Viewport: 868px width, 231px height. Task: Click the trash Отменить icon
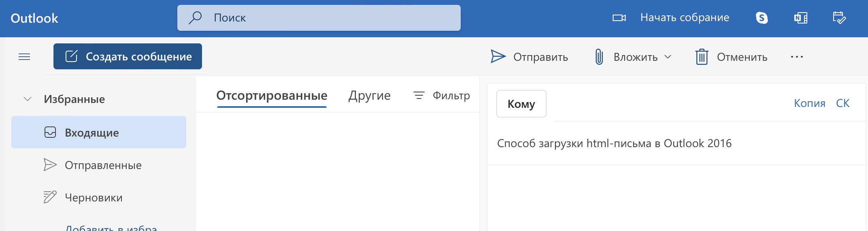point(702,57)
